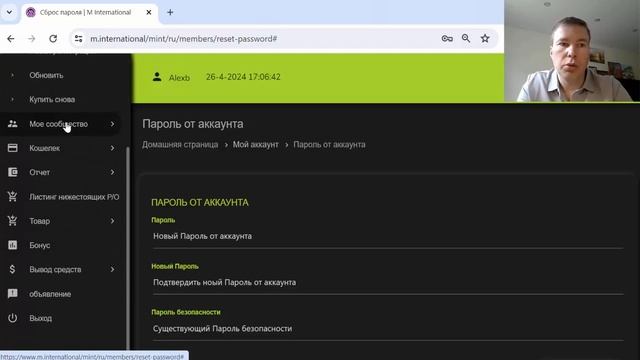Click the Мое сообщество people icon
The image size is (640, 360).
click(13, 124)
